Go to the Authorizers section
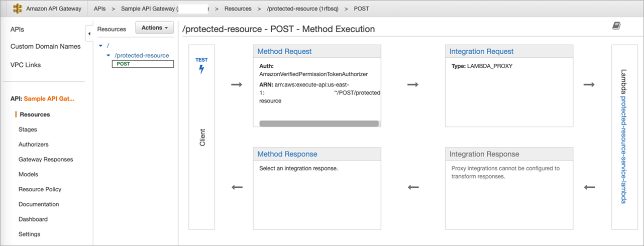 point(34,145)
